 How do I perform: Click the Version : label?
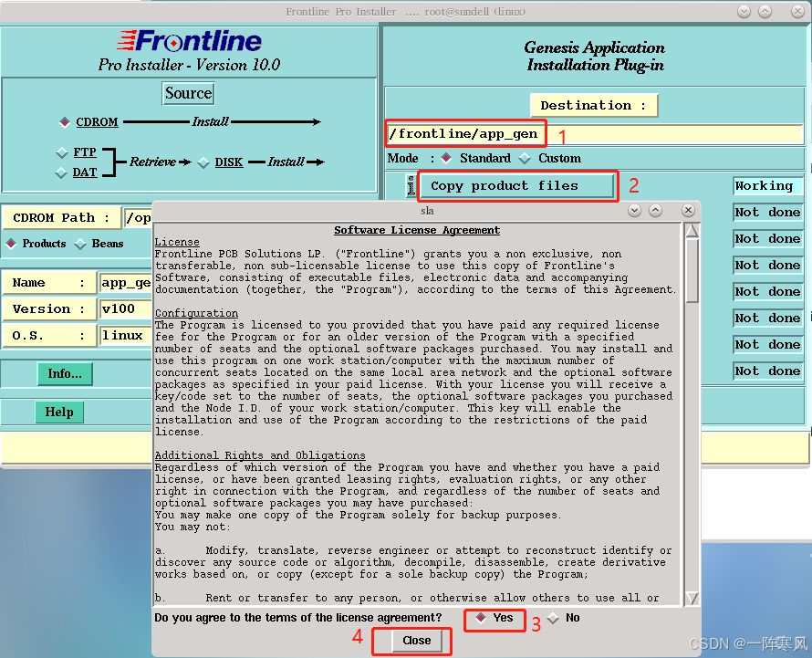click(48, 309)
